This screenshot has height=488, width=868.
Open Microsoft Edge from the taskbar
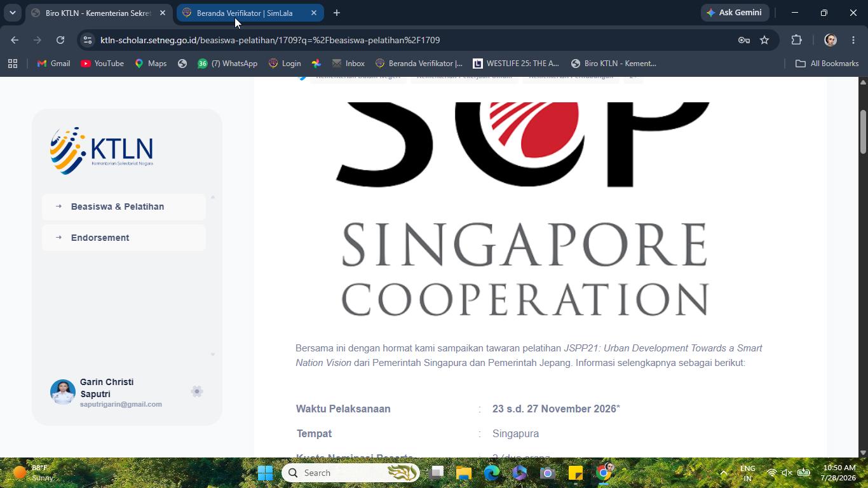(x=492, y=473)
